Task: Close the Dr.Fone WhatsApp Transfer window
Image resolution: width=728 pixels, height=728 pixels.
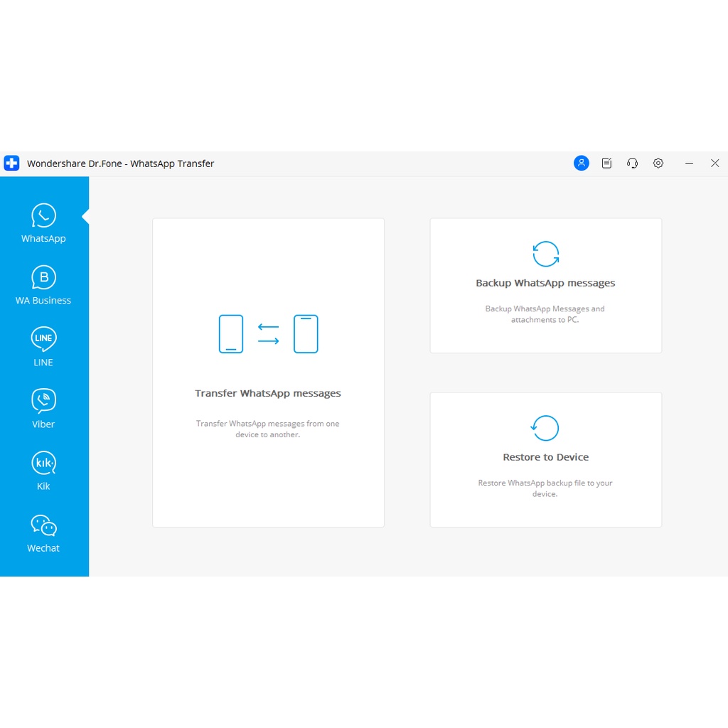Action: click(714, 164)
